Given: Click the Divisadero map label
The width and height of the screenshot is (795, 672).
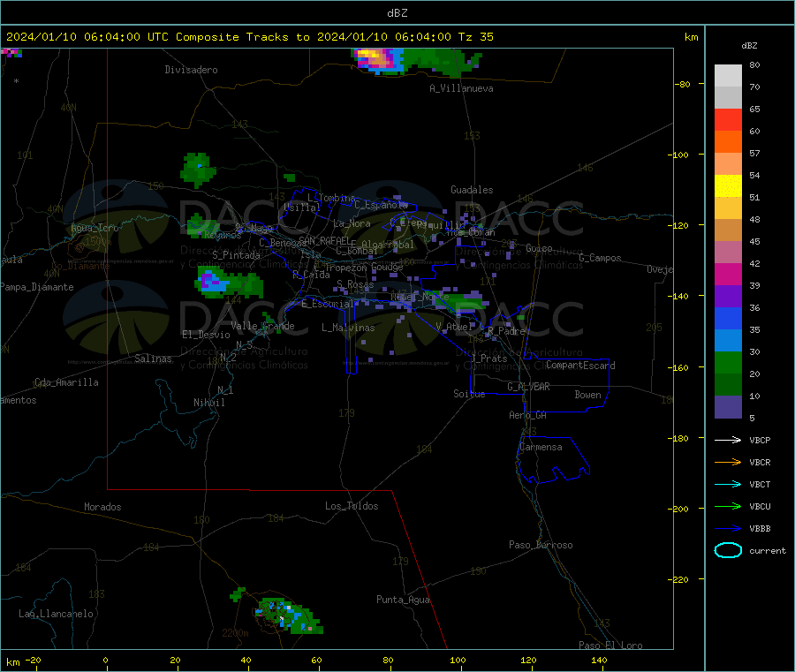Looking at the screenshot, I should 191,70.
